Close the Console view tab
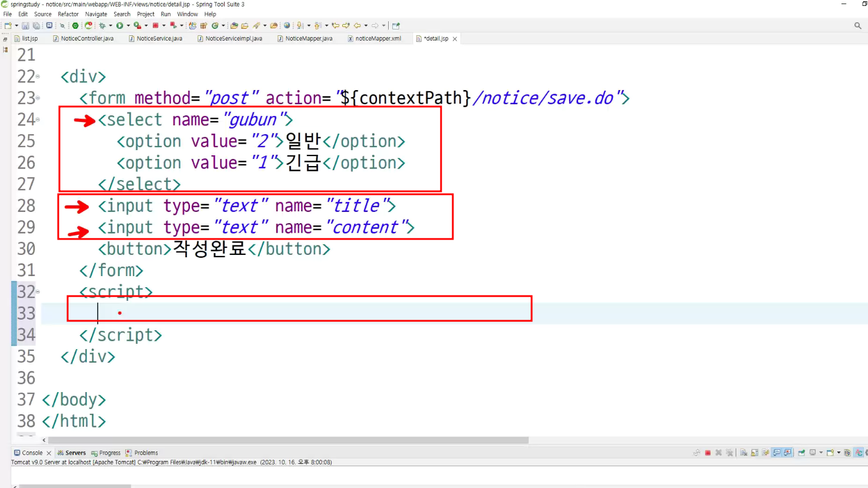 pos(49,453)
